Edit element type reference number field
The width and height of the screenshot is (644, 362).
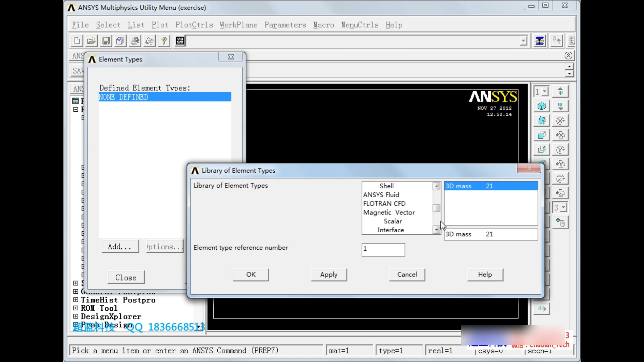coord(383,248)
